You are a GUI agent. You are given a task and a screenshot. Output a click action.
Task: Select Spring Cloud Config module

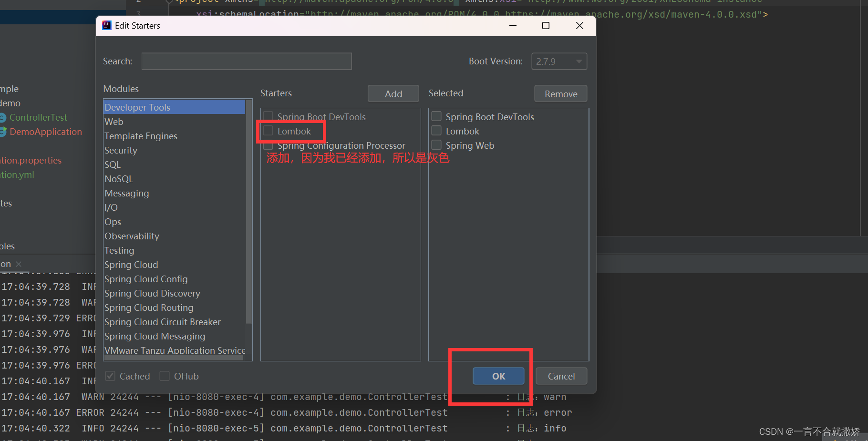tap(175, 279)
